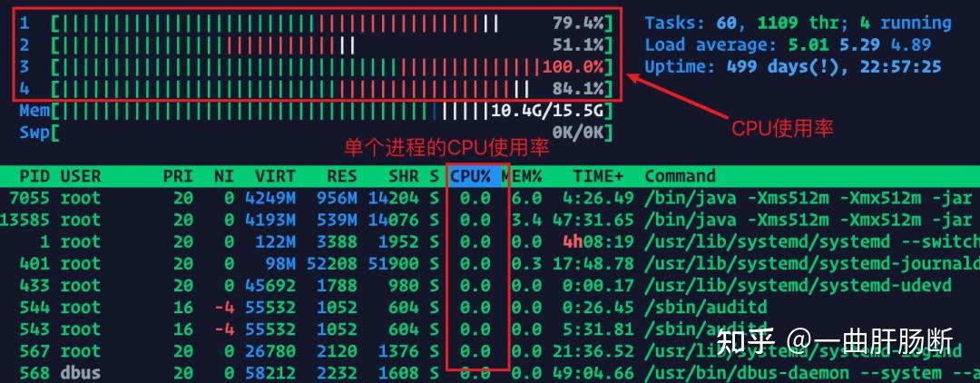
Task: Click the PRI column header
Action: point(178,176)
